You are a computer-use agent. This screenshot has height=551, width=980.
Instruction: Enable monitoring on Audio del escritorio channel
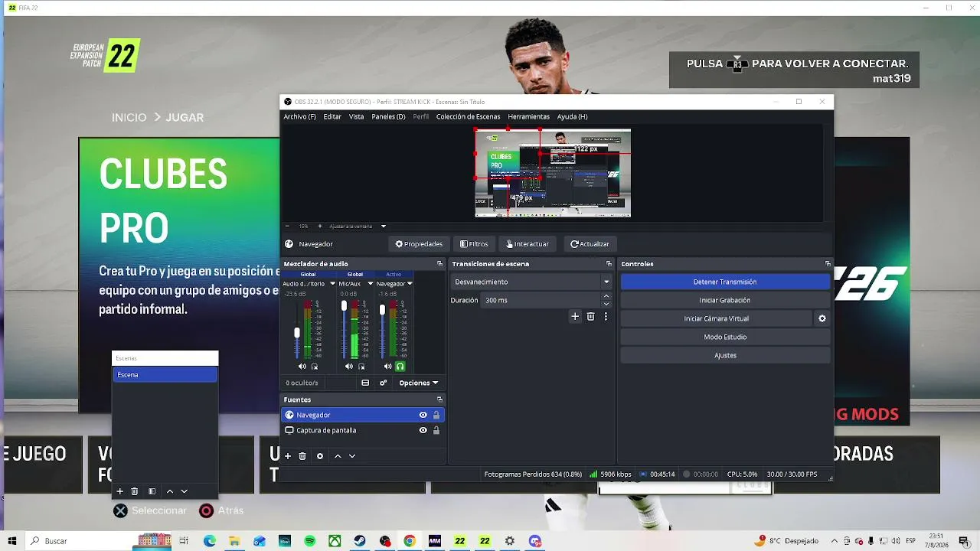tap(315, 367)
